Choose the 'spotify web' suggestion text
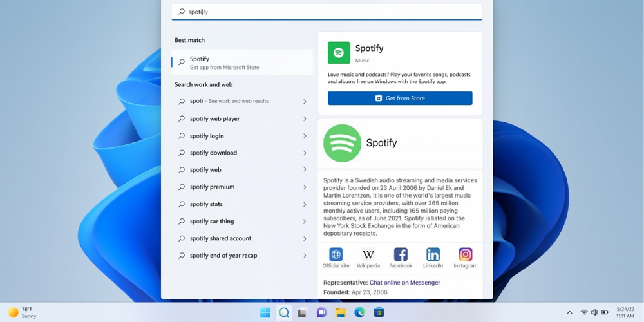The image size is (644, 322). [205, 169]
